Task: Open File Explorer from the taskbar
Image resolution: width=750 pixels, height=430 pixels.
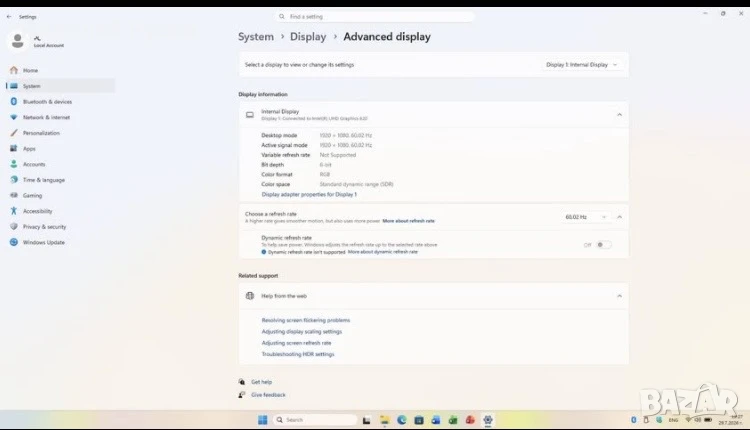Action: point(385,420)
